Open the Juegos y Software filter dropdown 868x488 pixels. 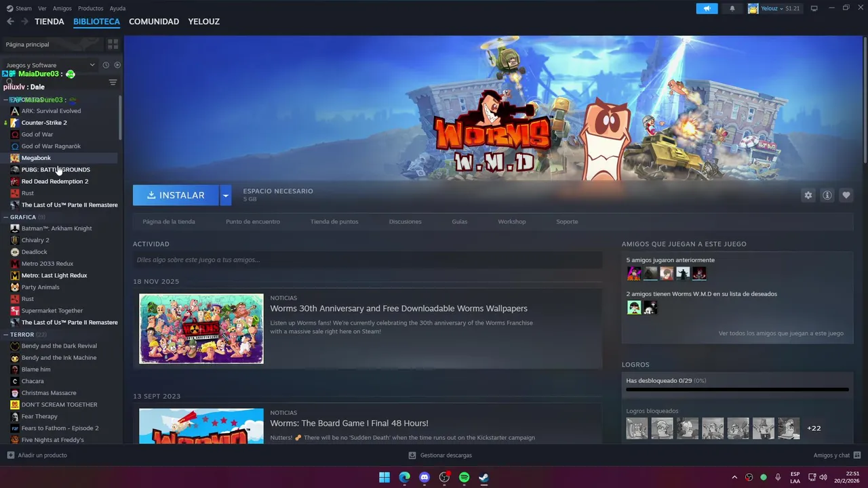pos(50,65)
